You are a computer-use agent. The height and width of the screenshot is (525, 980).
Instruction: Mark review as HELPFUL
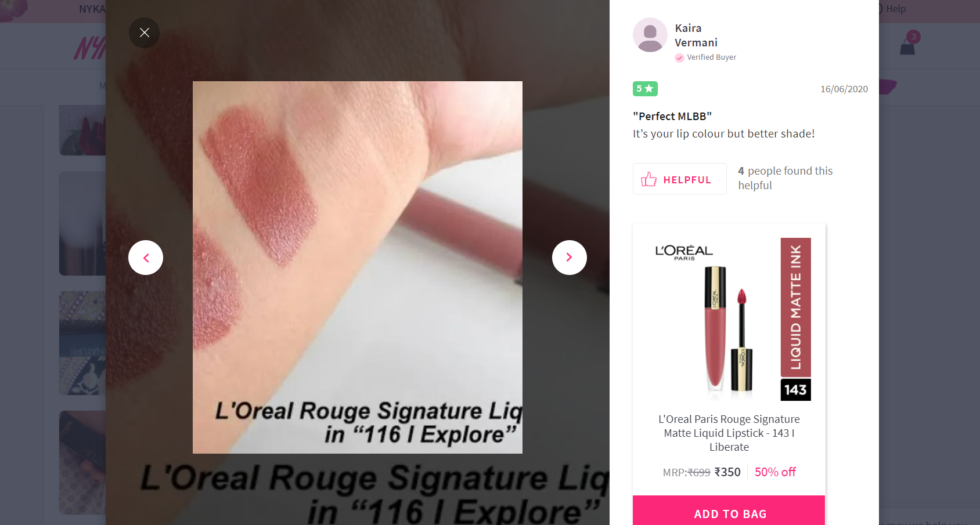coord(679,179)
